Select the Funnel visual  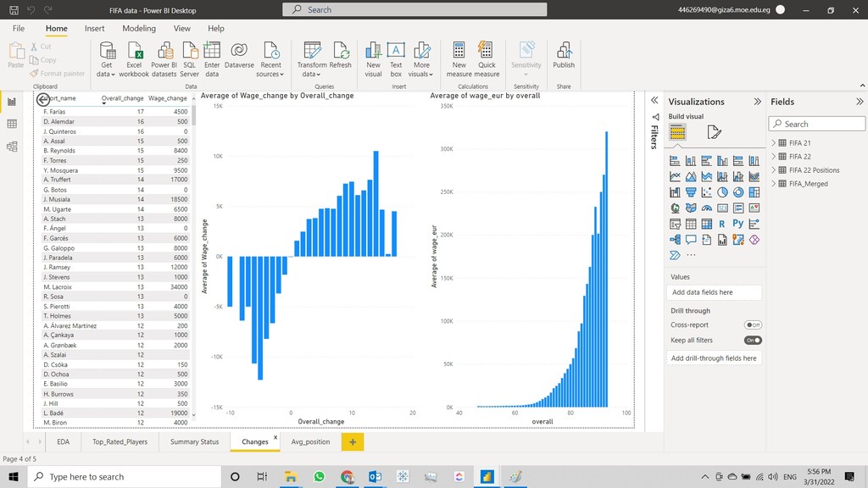[691, 192]
